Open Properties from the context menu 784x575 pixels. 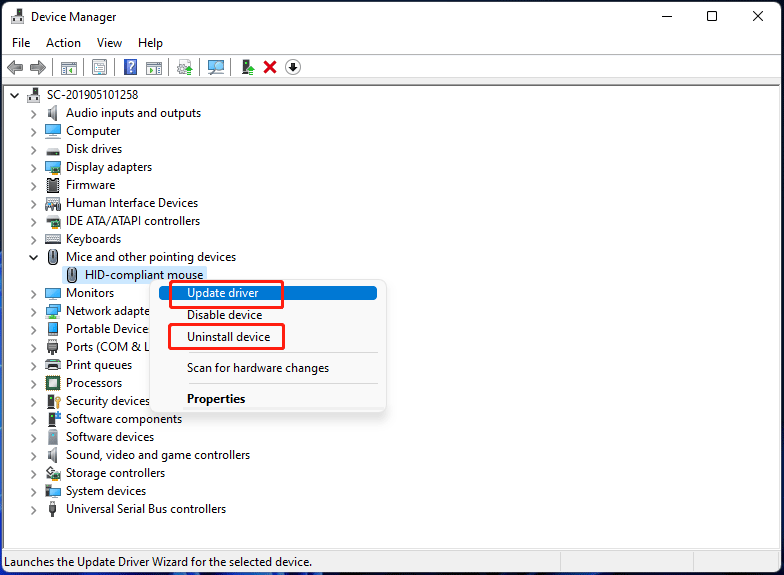pos(216,399)
